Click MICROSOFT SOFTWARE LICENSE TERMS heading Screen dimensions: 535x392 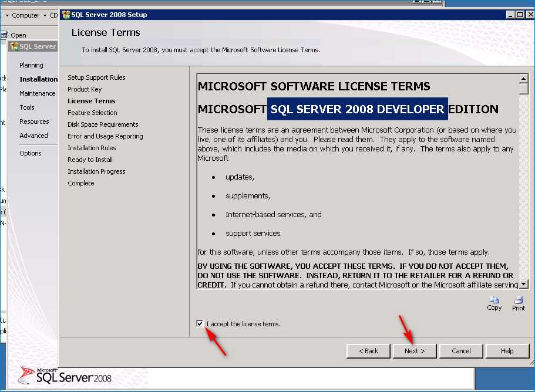314,86
